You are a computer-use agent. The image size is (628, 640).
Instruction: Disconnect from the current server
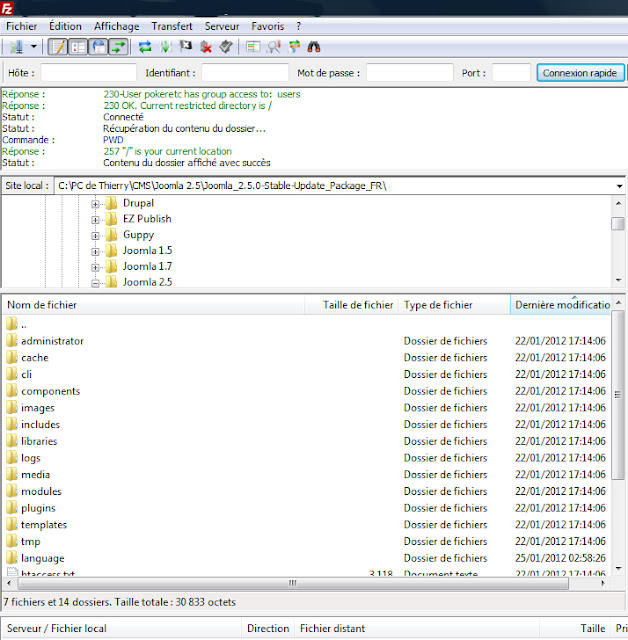click(x=206, y=47)
